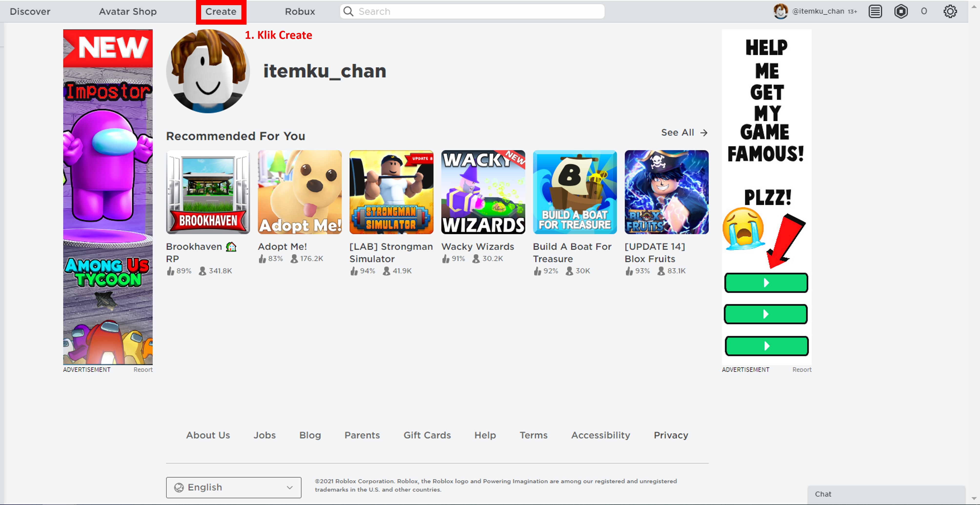Screen dimensions: 980x505
Task: Click the Help footer link
Action: pos(485,435)
